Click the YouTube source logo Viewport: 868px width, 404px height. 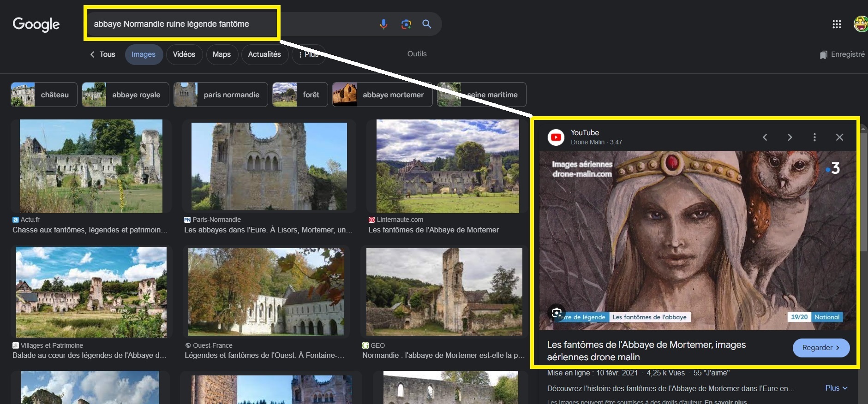coord(556,137)
